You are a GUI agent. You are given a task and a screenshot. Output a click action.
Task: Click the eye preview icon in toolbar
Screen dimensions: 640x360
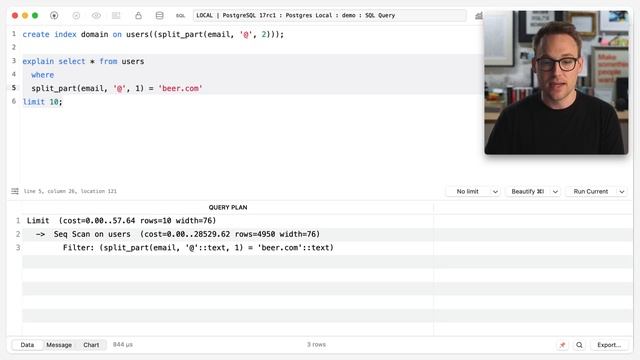(x=96, y=16)
